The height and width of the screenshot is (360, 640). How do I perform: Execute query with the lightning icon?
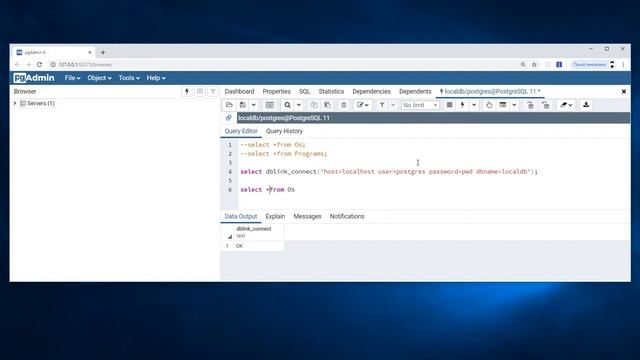[x=462, y=105]
